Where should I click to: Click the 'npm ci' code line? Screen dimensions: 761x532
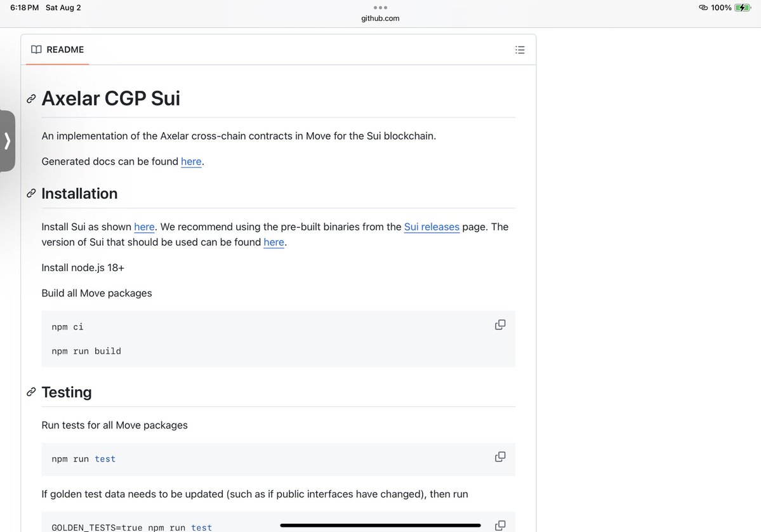point(67,327)
